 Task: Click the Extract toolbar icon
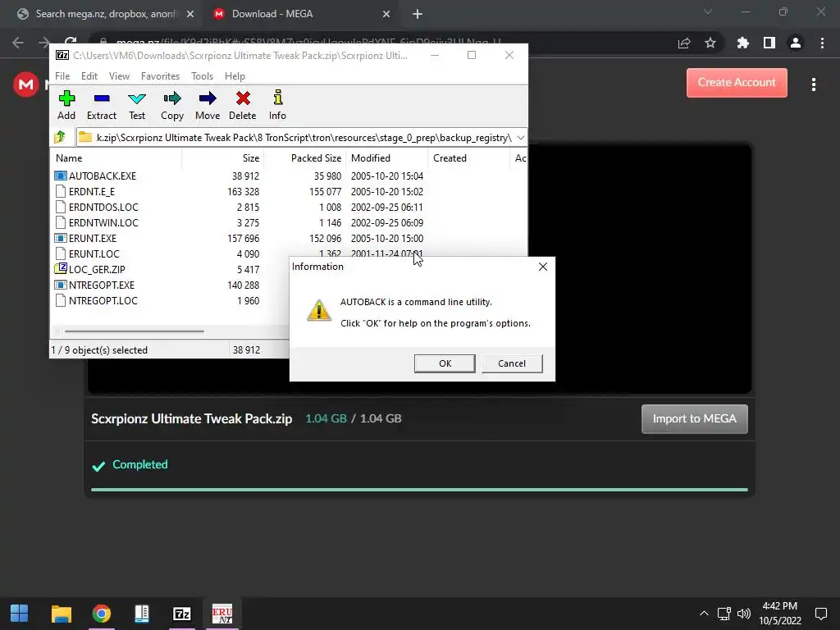[101, 105]
